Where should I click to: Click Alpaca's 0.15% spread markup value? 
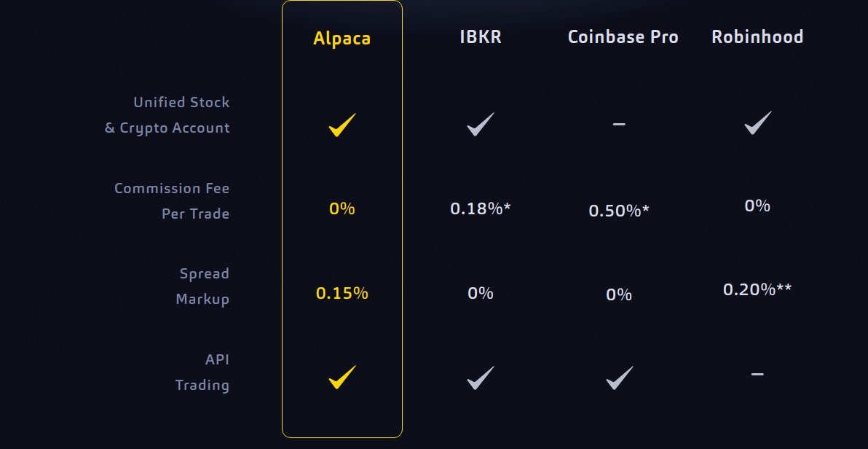[342, 293]
